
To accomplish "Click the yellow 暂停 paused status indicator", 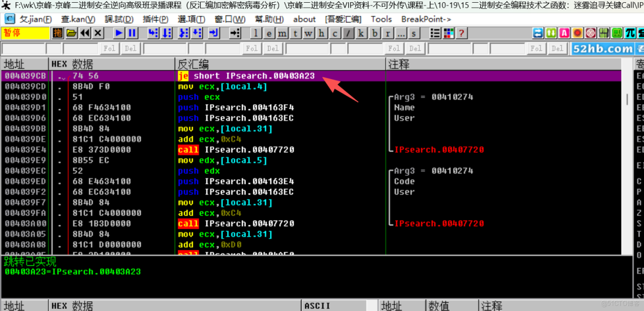I will click(26, 33).
